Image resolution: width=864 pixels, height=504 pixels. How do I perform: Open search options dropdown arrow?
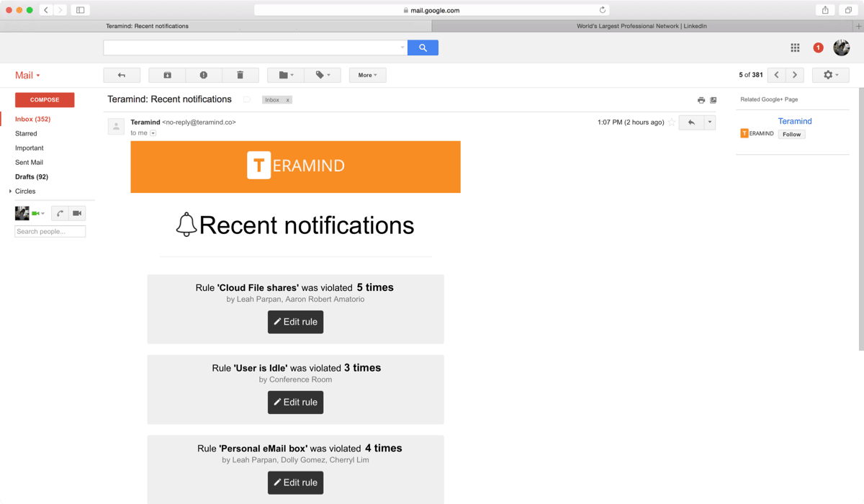click(402, 48)
